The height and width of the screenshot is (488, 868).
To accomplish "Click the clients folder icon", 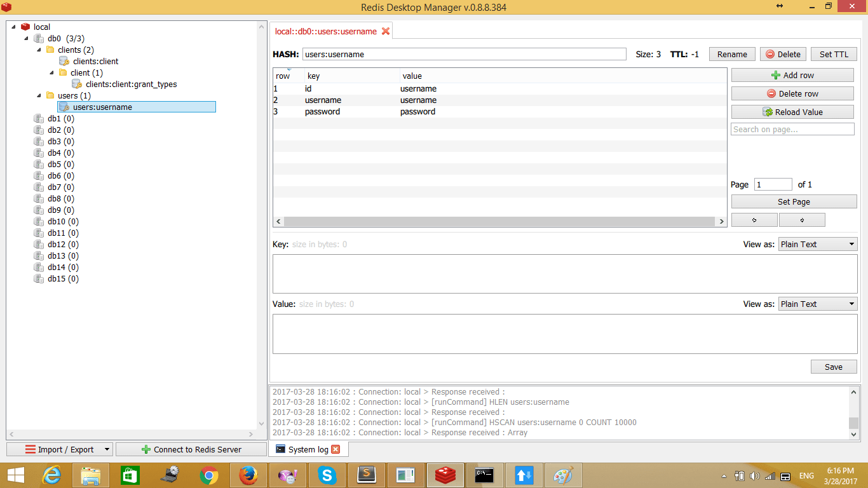I will (50, 50).
